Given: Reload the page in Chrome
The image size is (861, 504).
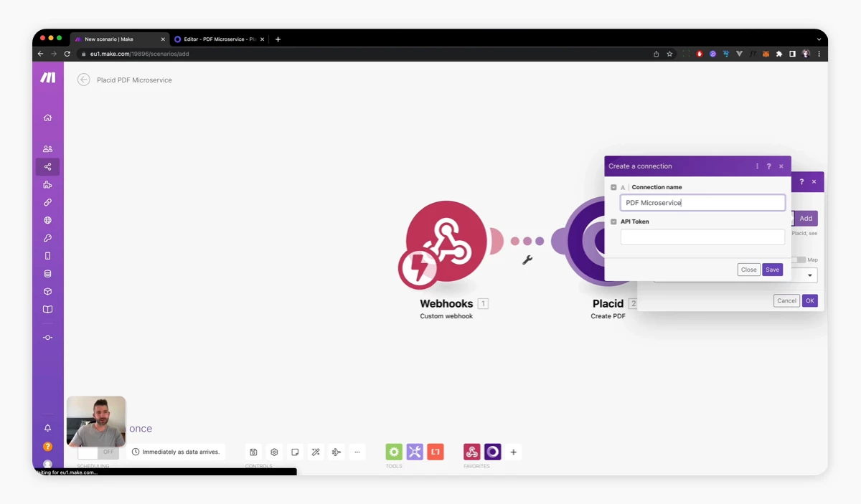Looking at the screenshot, I should [67, 54].
